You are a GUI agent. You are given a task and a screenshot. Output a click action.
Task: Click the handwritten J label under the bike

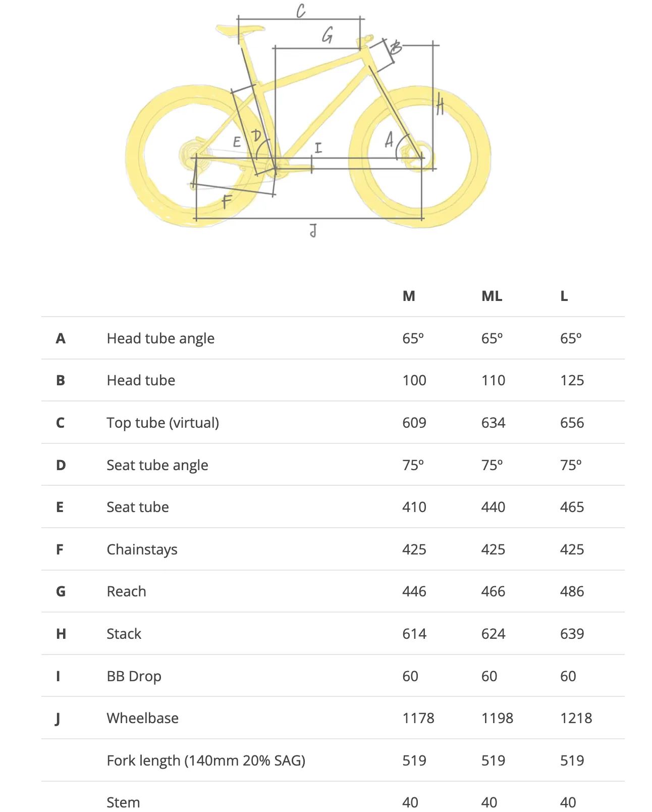pos(313,231)
